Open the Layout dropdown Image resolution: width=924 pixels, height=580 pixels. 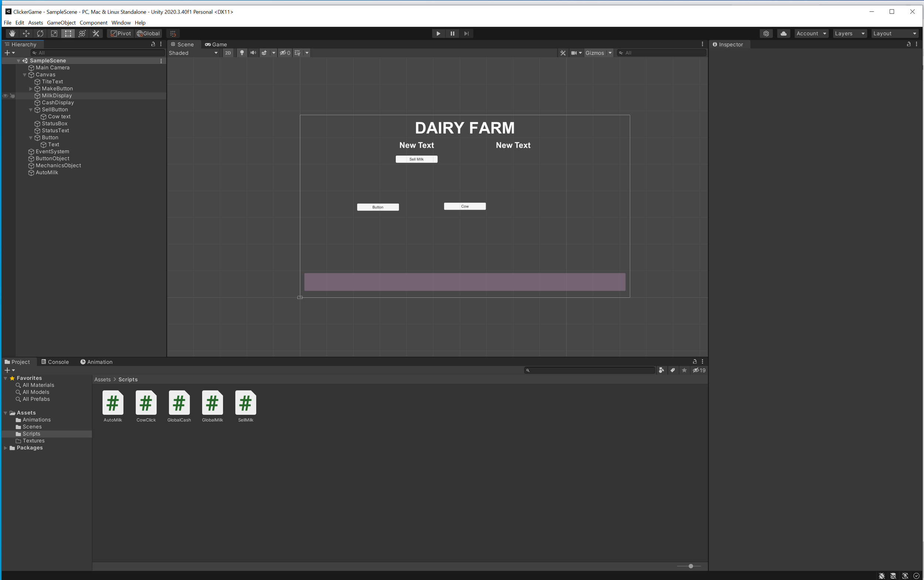895,33
